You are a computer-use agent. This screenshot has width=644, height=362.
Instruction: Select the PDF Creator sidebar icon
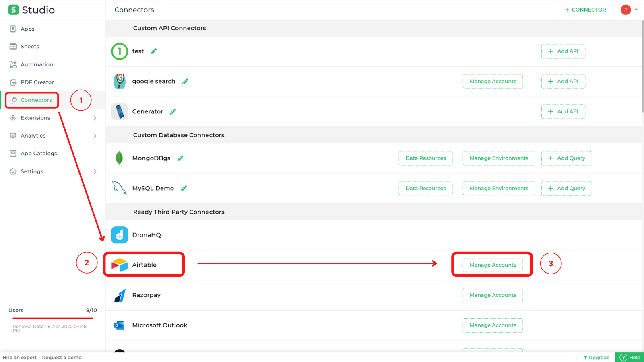click(x=13, y=82)
